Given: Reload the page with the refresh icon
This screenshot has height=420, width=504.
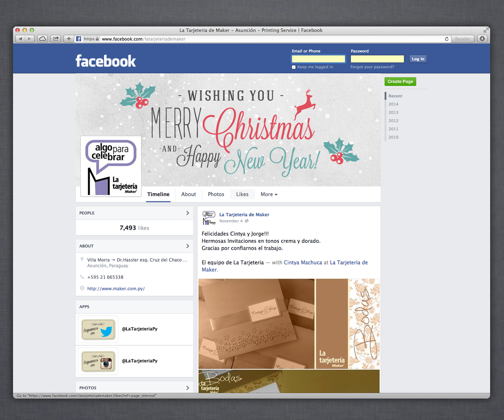Looking at the screenshot, I should pos(446,39).
